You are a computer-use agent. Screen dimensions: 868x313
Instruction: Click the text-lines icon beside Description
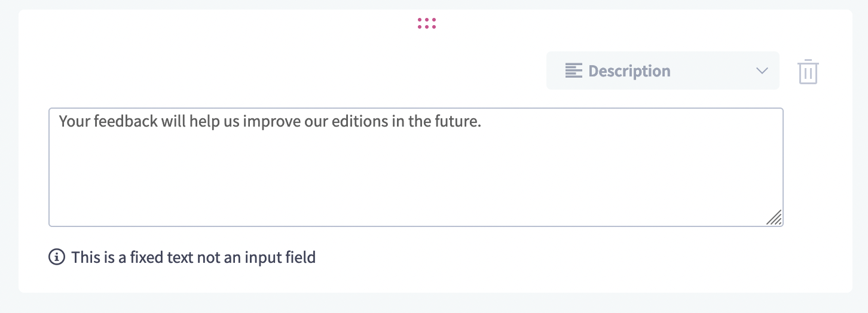[573, 70]
